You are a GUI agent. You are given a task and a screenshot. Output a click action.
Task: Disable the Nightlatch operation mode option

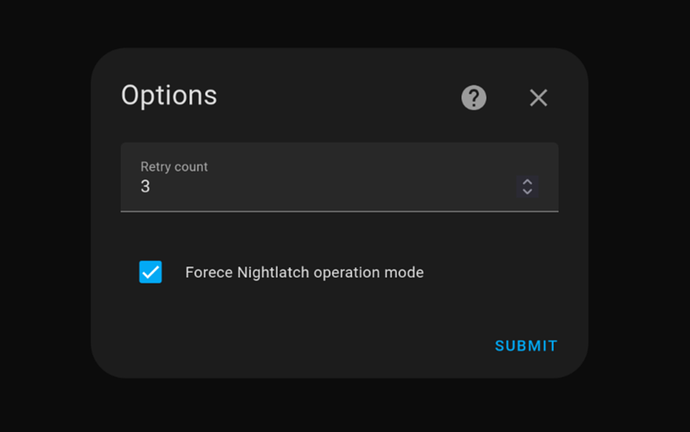click(x=150, y=272)
